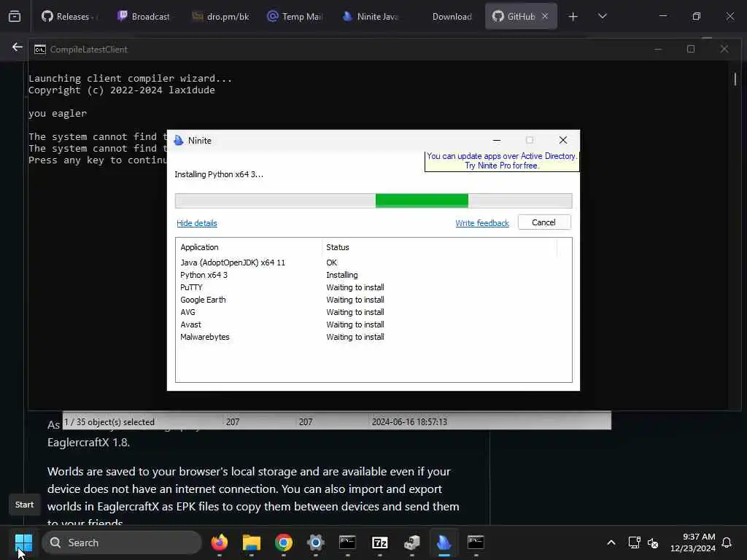Click the taskbar Search box
The height and width of the screenshot is (560, 747).
[122, 542]
